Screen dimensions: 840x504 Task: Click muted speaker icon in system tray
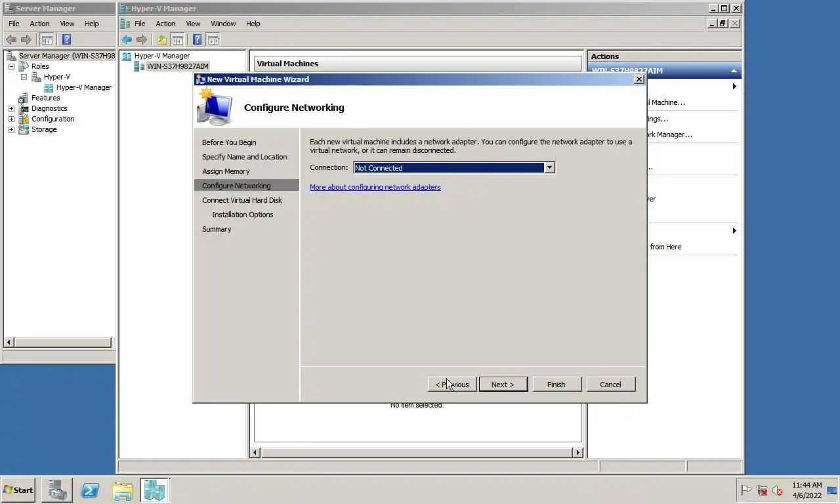point(778,490)
